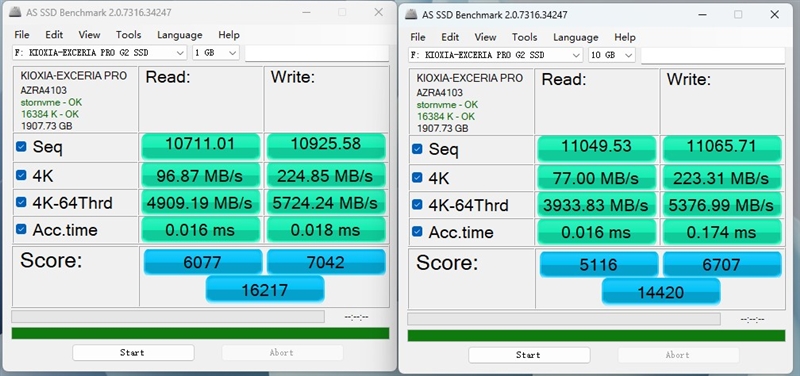Toggle Acc.time checkbox in right window

[417, 232]
